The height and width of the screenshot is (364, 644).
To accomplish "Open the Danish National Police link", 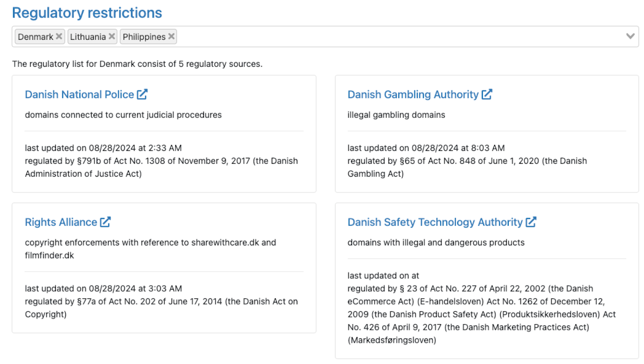I will (x=79, y=95).
